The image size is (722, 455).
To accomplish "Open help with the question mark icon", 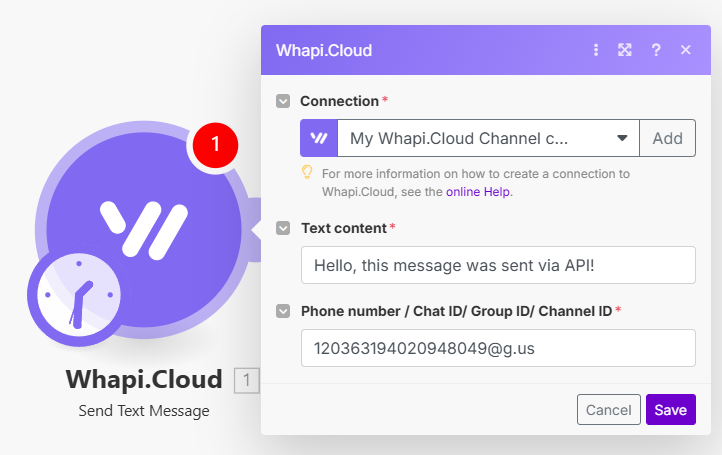I will click(656, 50).
